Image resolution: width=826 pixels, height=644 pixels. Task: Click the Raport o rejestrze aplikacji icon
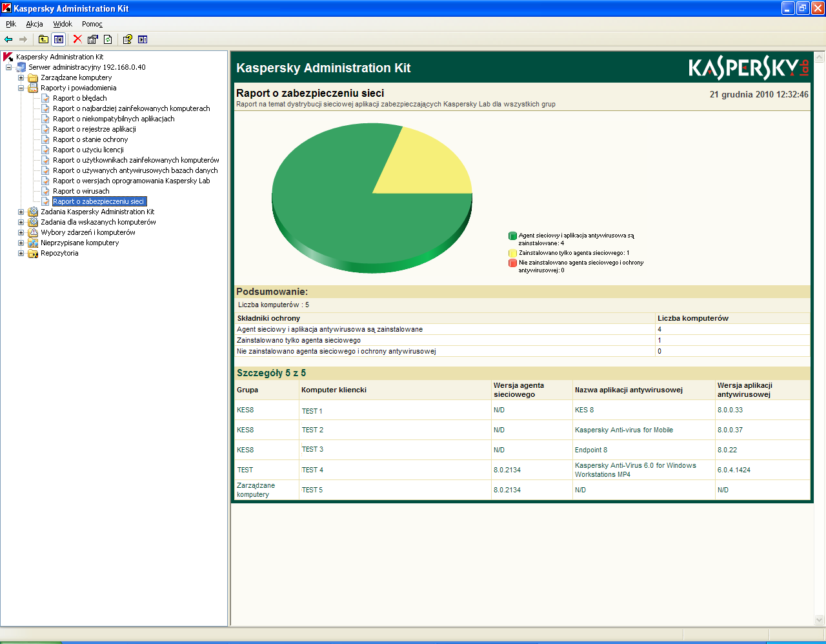(45, 129)
